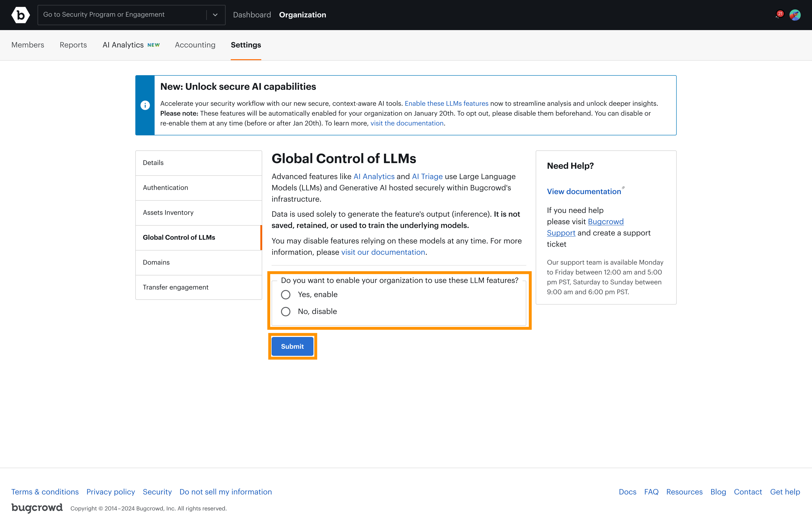This screenshot has width=812, height=525.
Task: Click the Go to Security Program search field
Action: point(123,15)
